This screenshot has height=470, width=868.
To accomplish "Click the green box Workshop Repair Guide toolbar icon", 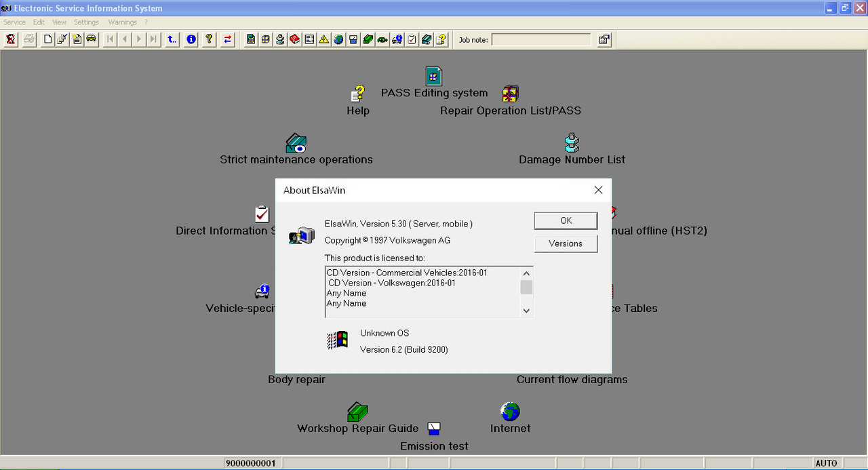I will click(368, 39).
